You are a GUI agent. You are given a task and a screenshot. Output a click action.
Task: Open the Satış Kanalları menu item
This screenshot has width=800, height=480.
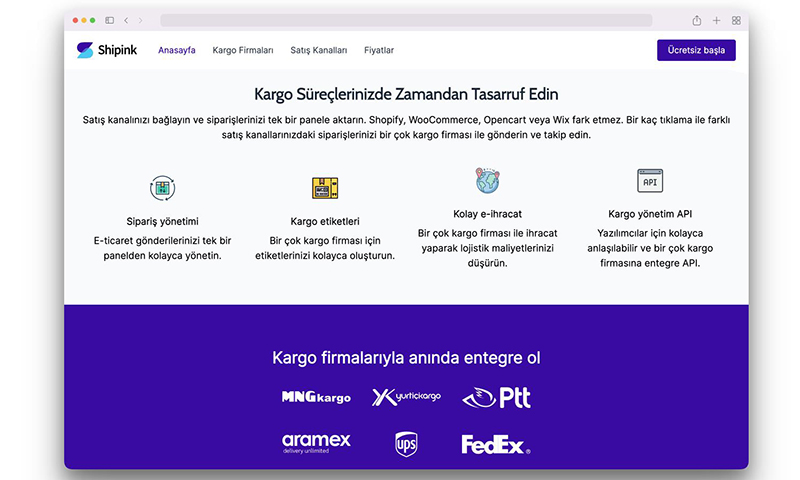pos(319,50)
